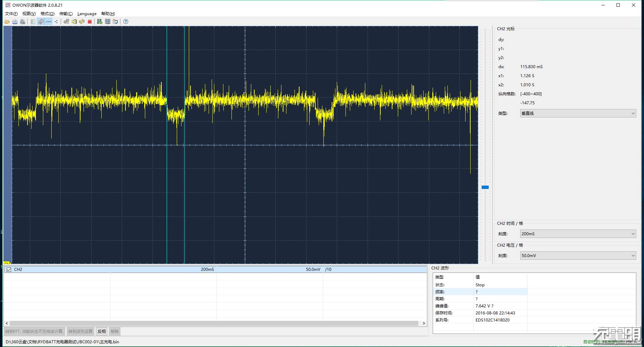The width and height of the screenshot is (644, 347).
Task: Click the disc and monitor update icon
Action: pos(115,21)
